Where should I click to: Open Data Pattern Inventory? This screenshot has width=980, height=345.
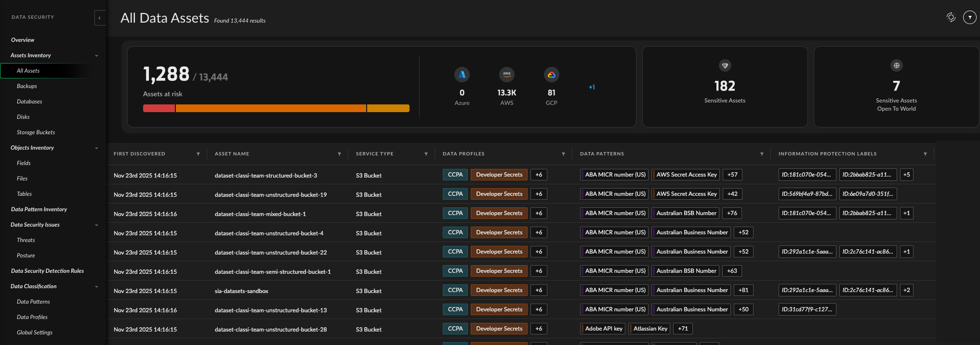[x=39, y=209]
